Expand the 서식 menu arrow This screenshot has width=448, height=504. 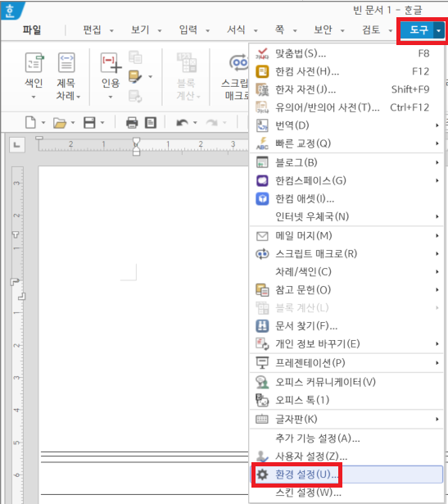pyautogui.click(x=256, y=31)
